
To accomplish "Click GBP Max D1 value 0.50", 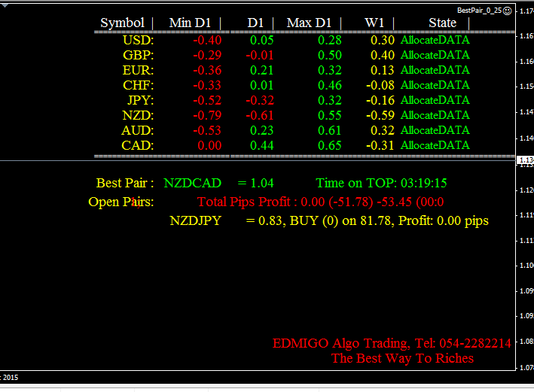I will pyautogui.click(x=330, y=55).
